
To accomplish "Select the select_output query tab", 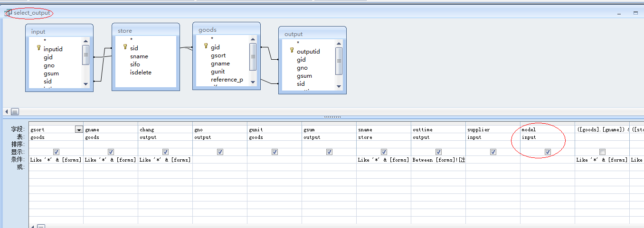I will tap(31, 13).
